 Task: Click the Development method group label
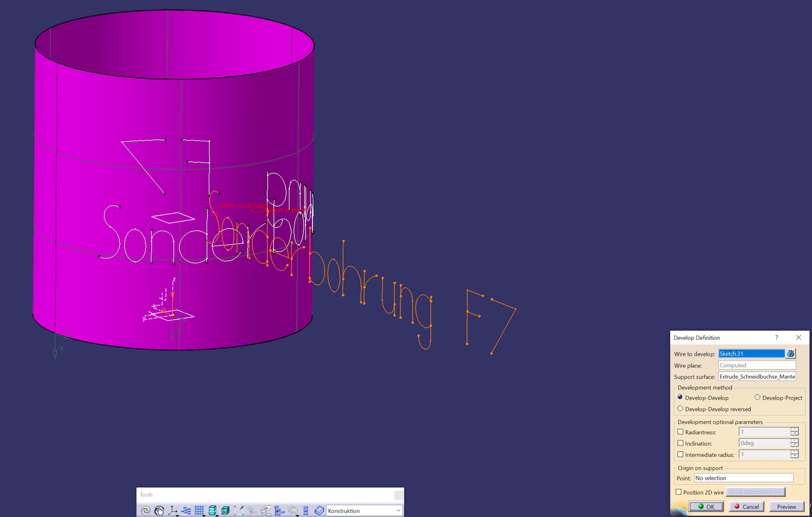705,388
